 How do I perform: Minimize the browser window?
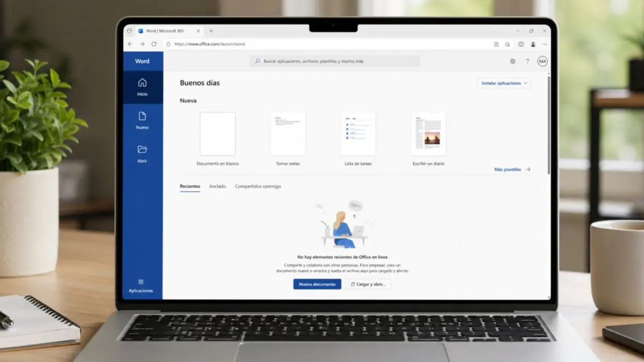point(518,31)
